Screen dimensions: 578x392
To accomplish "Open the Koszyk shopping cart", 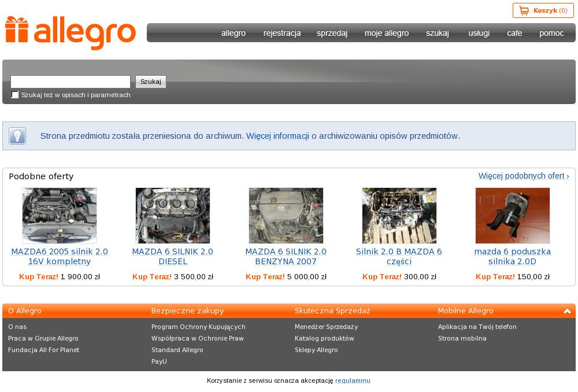I will (x=543, y=10).
